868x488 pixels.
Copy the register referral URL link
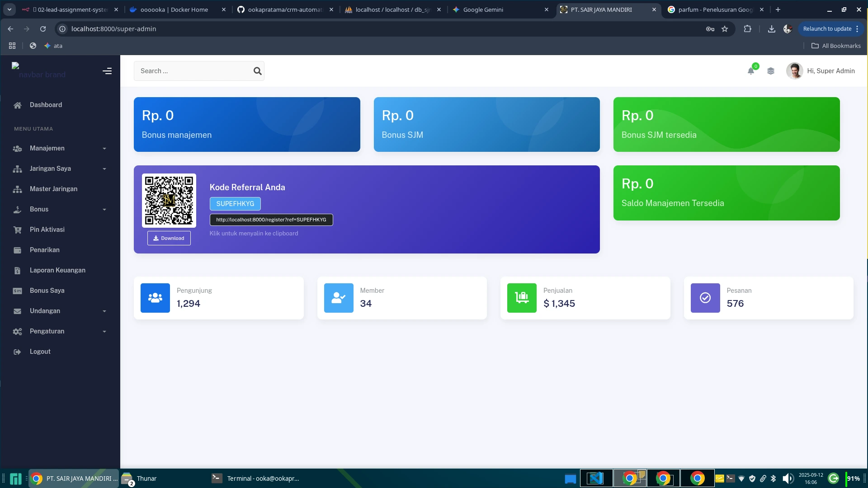coord(271,220)
